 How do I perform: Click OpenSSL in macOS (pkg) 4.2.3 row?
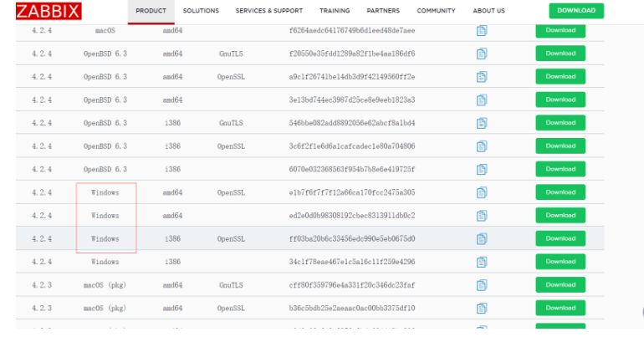[231, 309]
